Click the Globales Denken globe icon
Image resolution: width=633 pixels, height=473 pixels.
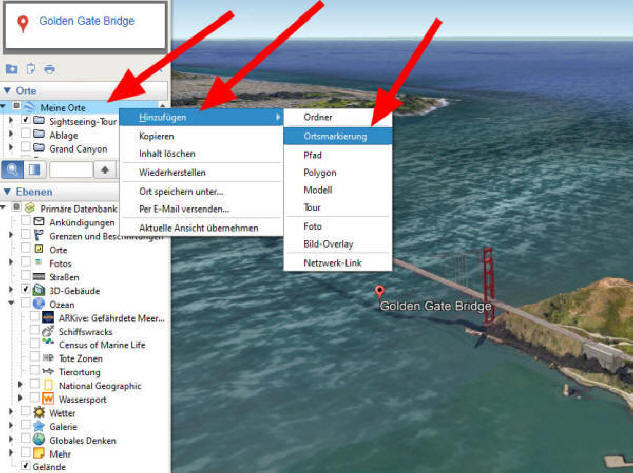pos(39,440)
